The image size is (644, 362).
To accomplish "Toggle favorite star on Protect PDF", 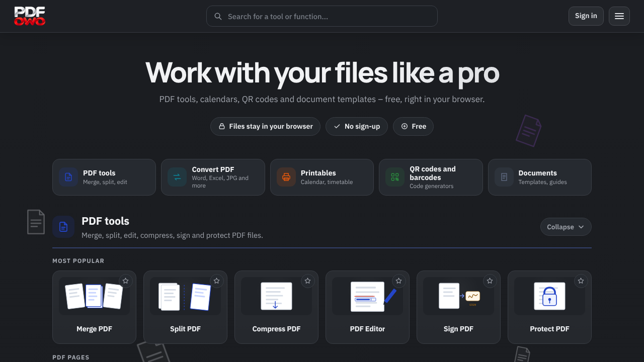I will click(581, 281).
